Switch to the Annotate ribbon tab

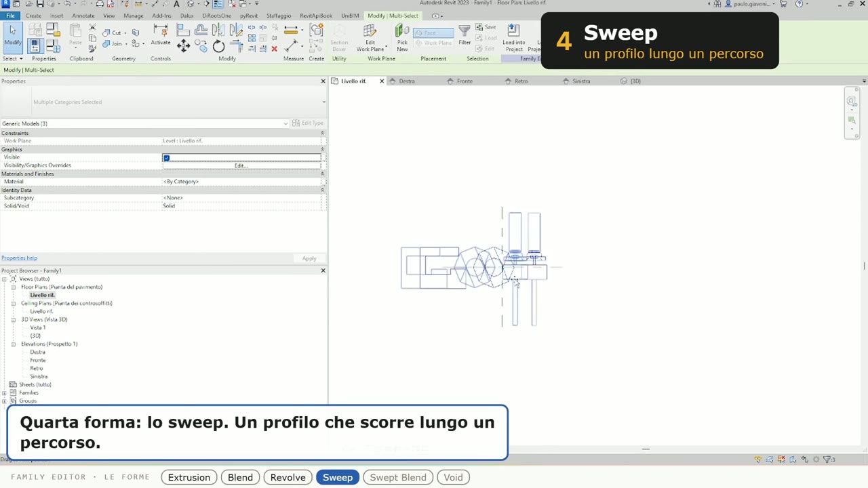pos(83,16)
